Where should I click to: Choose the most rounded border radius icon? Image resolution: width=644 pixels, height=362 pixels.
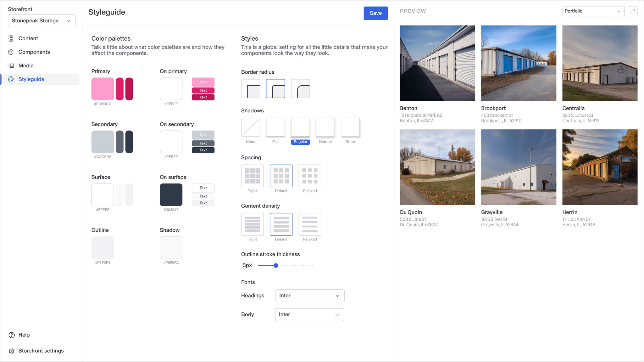[x=300, y=89]
